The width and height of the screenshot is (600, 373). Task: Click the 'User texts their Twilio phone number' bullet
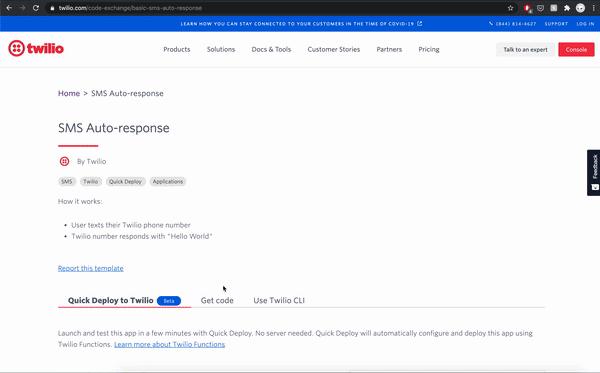pyautogui.click(x=130, y=225)
